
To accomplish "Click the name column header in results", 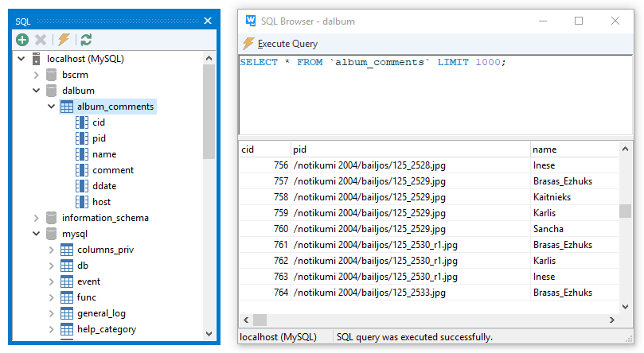I will pos(544,149).
